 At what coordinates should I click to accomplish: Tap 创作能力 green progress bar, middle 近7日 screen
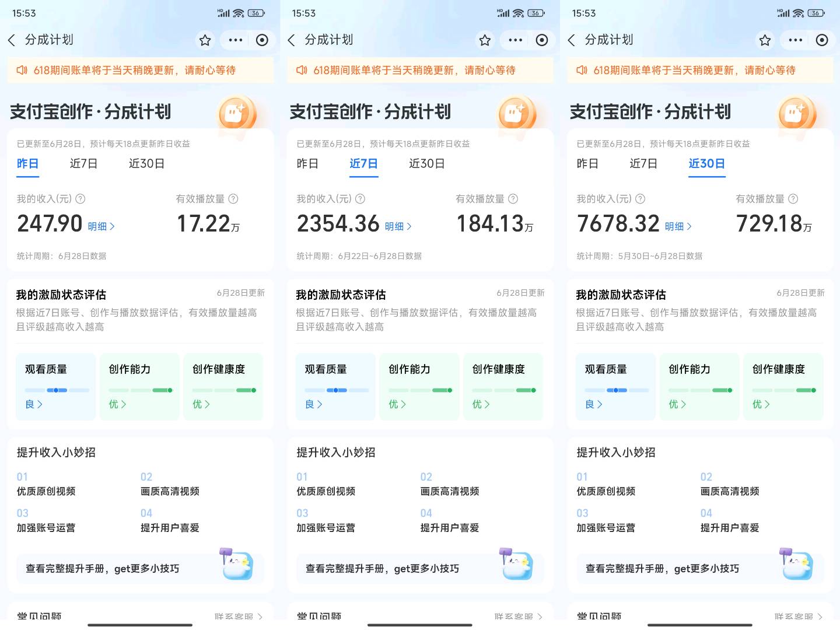click(421, 390)
